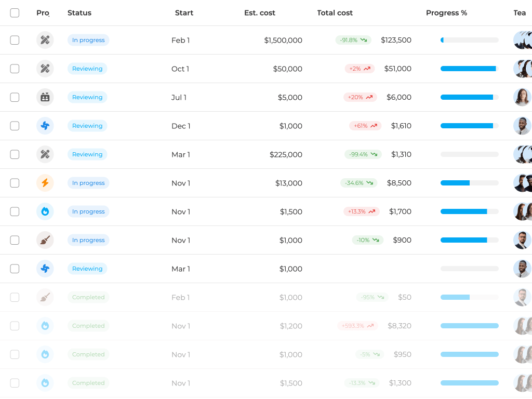Click the design tools icon in the $225,000 row

(x=45, y=154)
